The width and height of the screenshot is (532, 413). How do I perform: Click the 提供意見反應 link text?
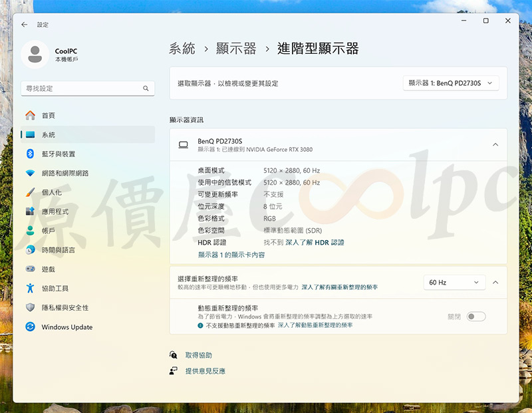pyautogui.click(x=205, y=371)
